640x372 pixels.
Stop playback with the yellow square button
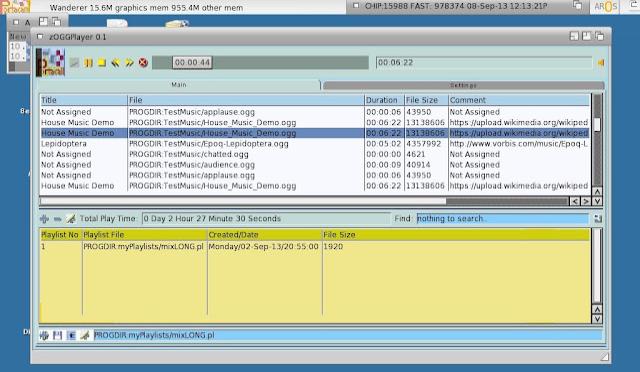click(102, 62)
